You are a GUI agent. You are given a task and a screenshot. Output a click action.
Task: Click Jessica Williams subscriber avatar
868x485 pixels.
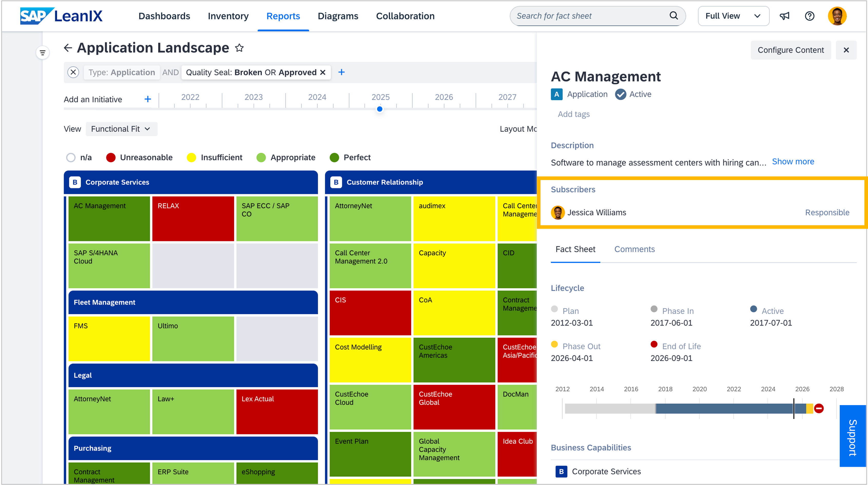point(557,212)
